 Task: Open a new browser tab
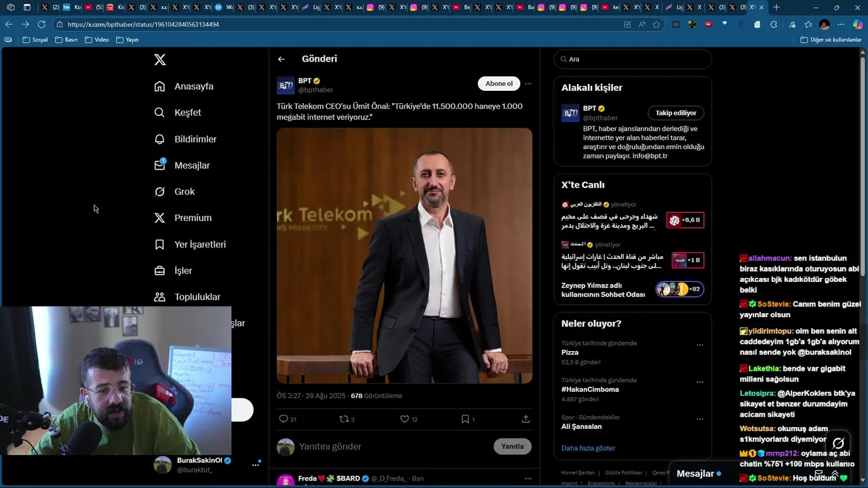[776, 7]
